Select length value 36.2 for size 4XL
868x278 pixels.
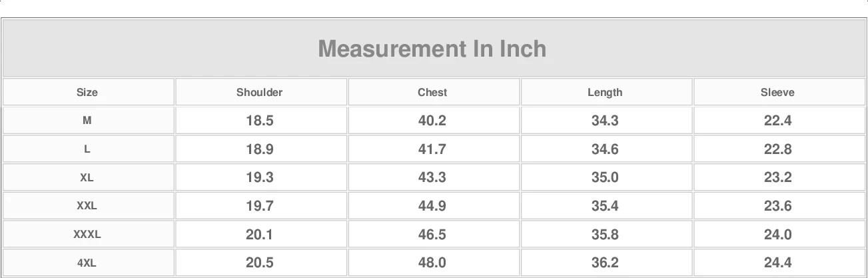(x=605, y=263)
